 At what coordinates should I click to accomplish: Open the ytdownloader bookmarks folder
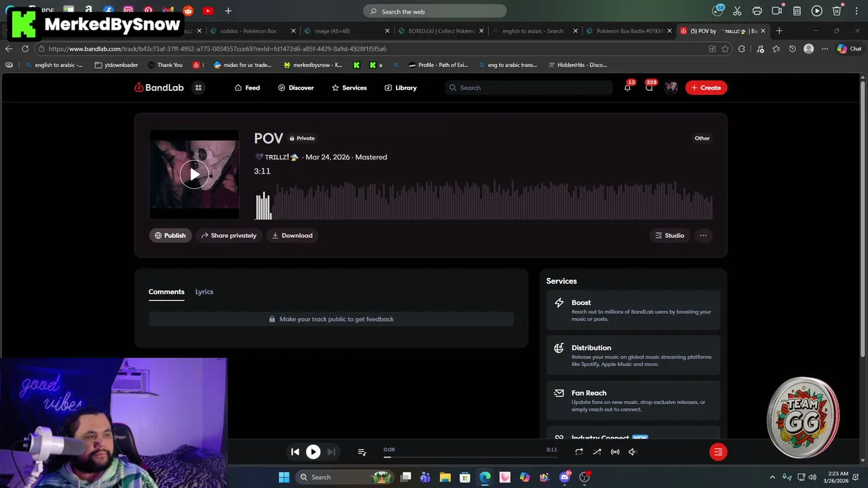[117, 65]
